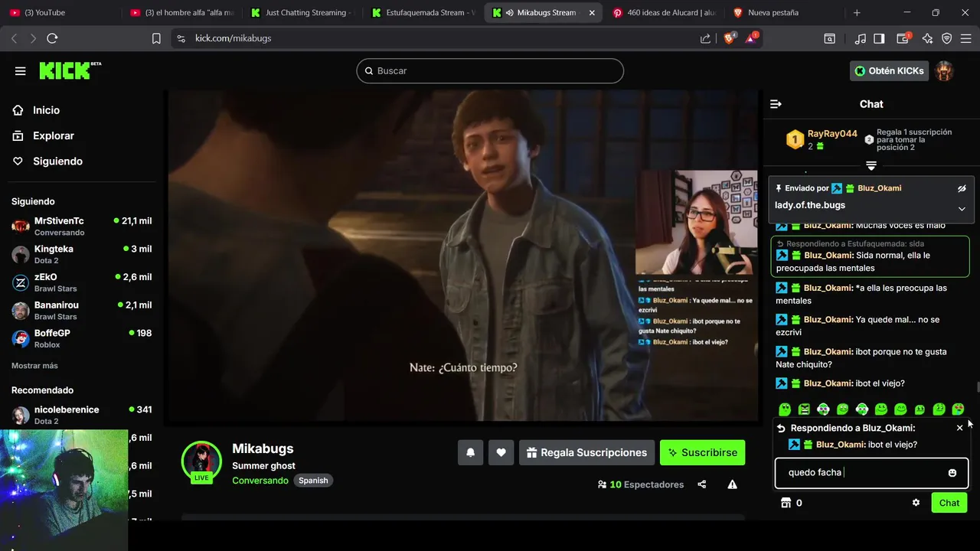This screenshot has width=980, height=551.
Task: Open zEkO followed channel
Action: click(x=82, y=282)
